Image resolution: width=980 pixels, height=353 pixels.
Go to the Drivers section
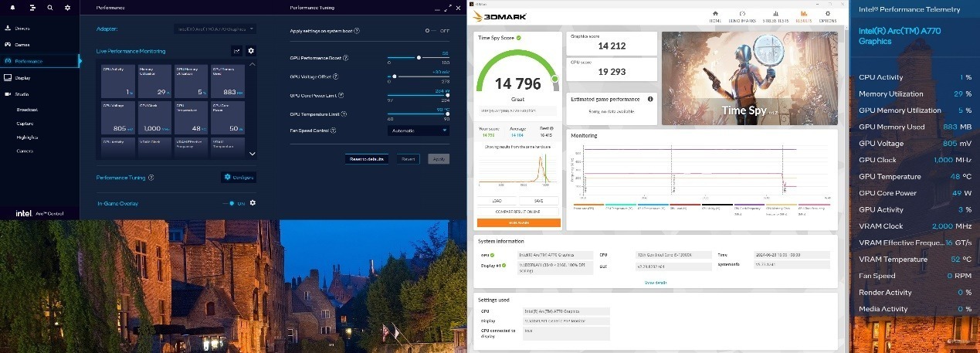[39, 28]
